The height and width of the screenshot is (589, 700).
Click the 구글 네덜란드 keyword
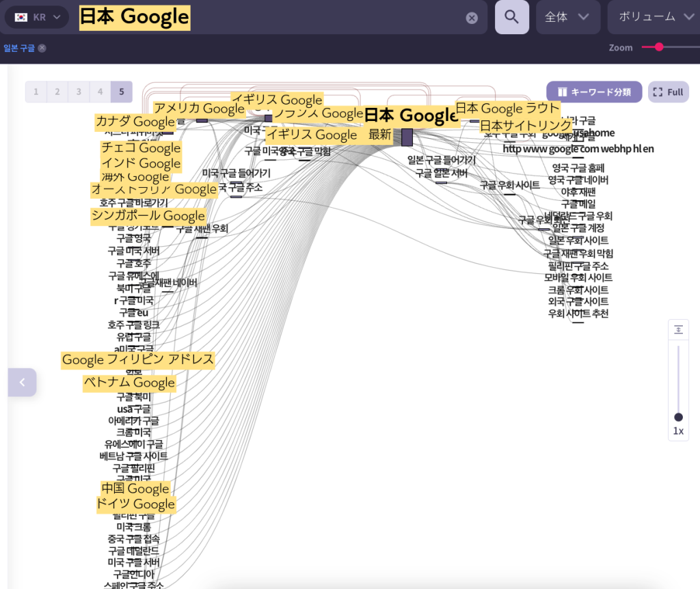click(x=133, y=551)
